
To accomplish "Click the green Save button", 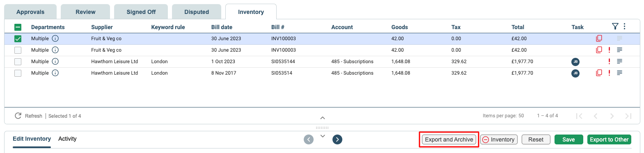I will point(568,139).
